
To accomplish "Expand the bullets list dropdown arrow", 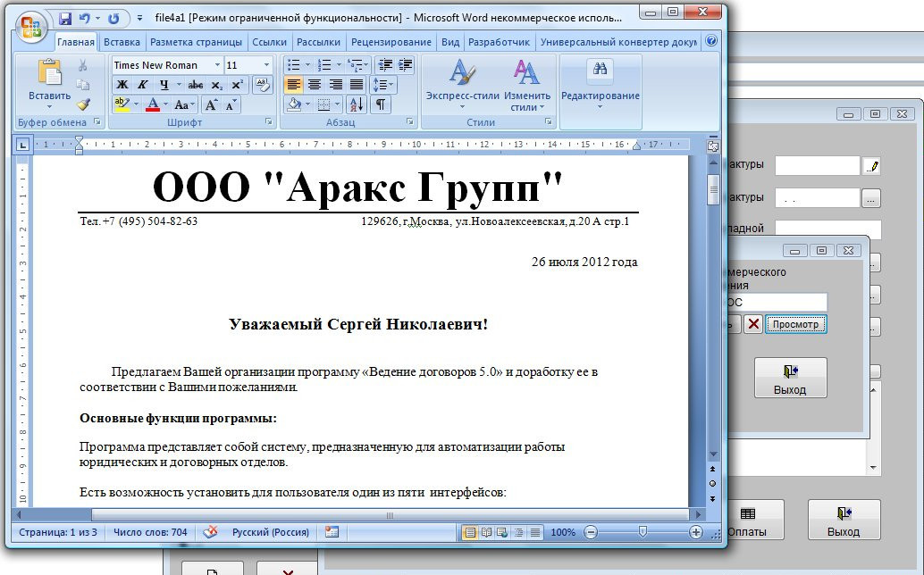I will point(307,65).
